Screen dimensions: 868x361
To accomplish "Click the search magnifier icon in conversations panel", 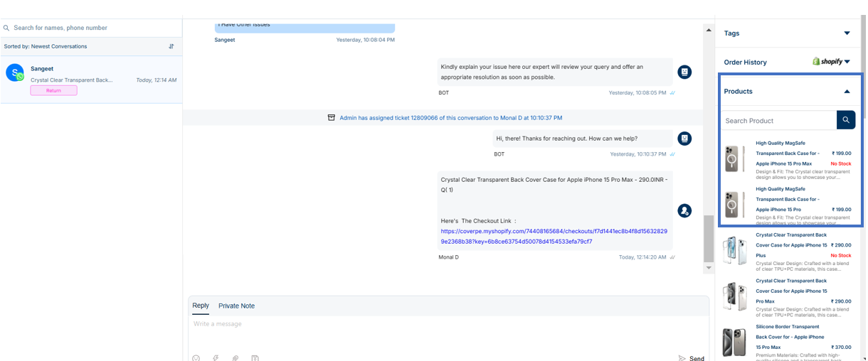I will pyautogui.click(x=6, y=28).
